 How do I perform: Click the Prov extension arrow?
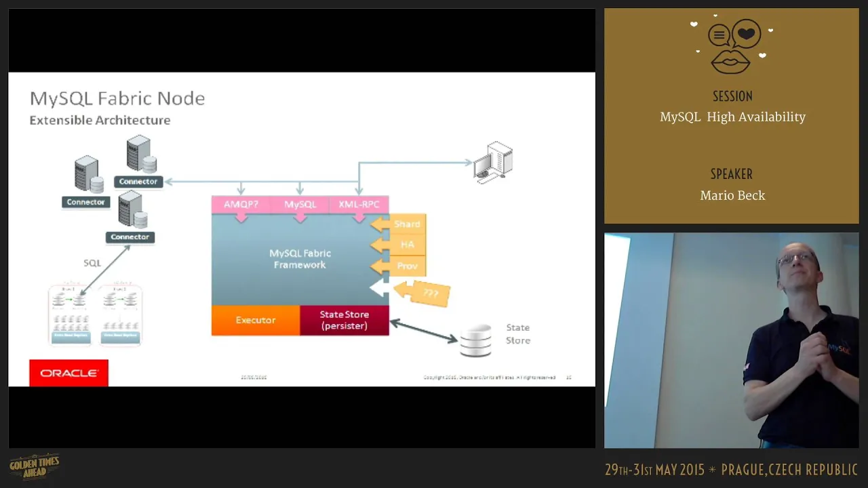click(399, 266)
